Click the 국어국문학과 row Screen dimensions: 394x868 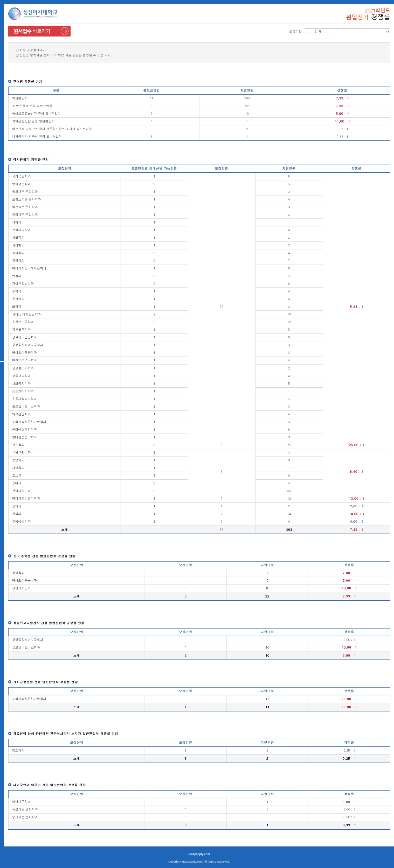point(199,176)
